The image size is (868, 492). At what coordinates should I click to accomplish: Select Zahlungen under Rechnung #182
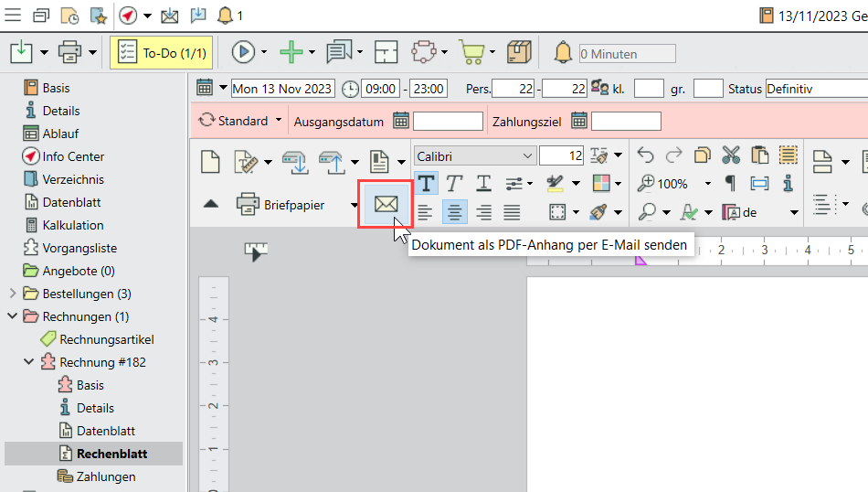104,476
